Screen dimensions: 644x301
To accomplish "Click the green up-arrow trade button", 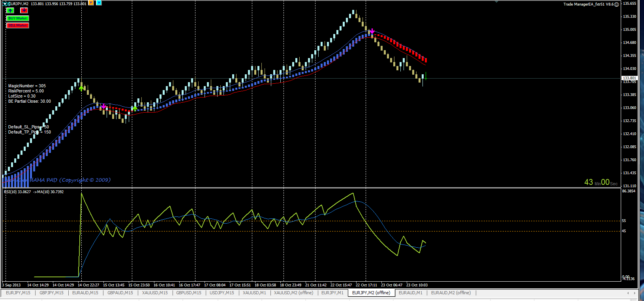I will tap(10, 11).
